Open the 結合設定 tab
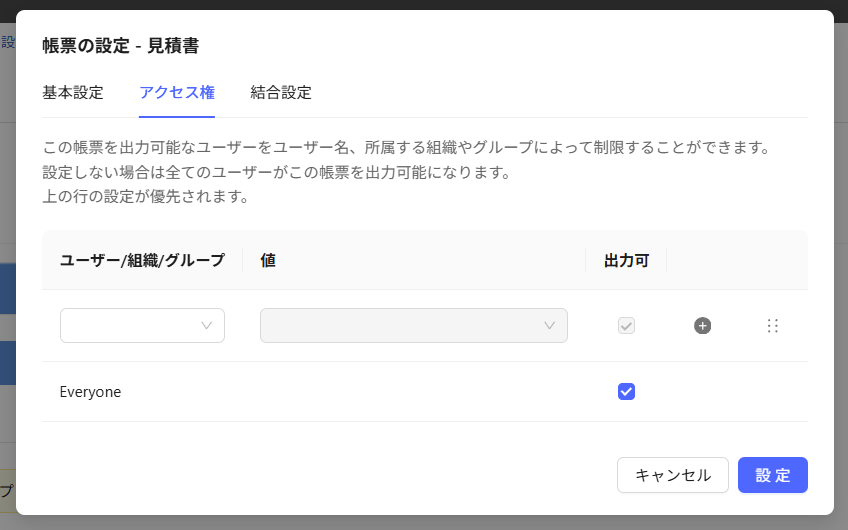The width and height of the screenshot is (848, 530). click(x=281, y=92)
